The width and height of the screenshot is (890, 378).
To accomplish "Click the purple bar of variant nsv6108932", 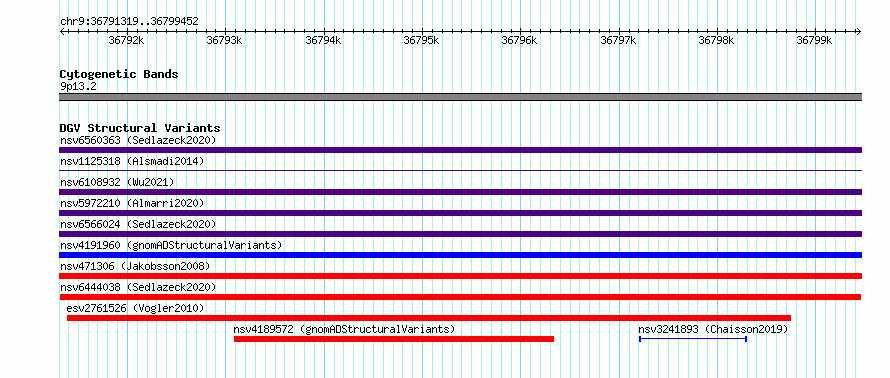I will [x=460, y=192].
